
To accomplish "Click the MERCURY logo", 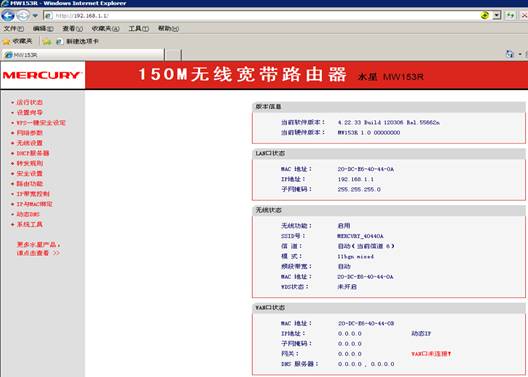I will [x=42, y=75].
